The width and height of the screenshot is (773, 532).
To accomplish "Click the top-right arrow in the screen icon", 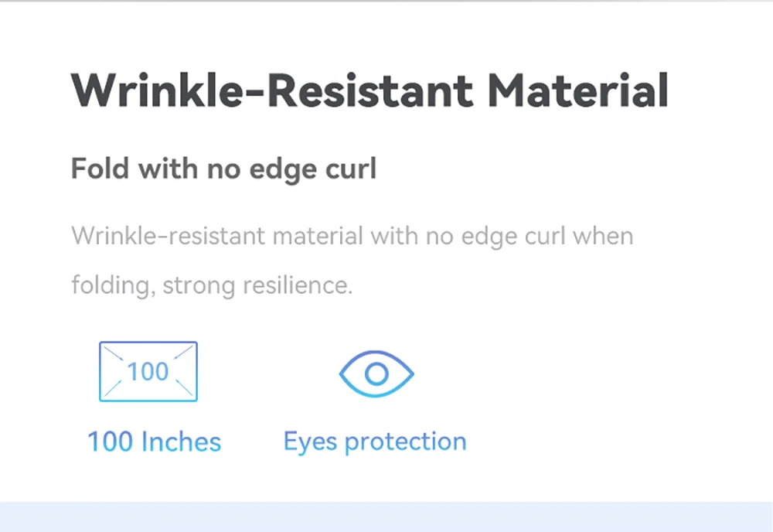I will tap(183, 353).
